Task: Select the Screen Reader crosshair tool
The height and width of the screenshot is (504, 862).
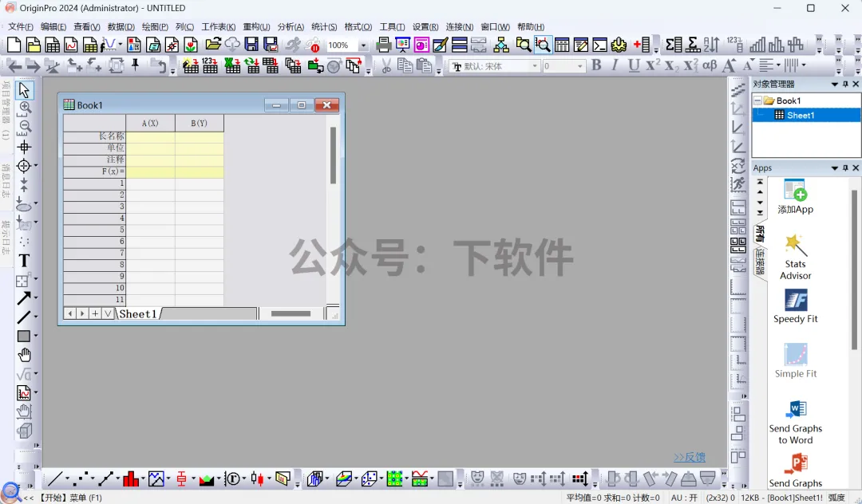Action: point(24,147)
